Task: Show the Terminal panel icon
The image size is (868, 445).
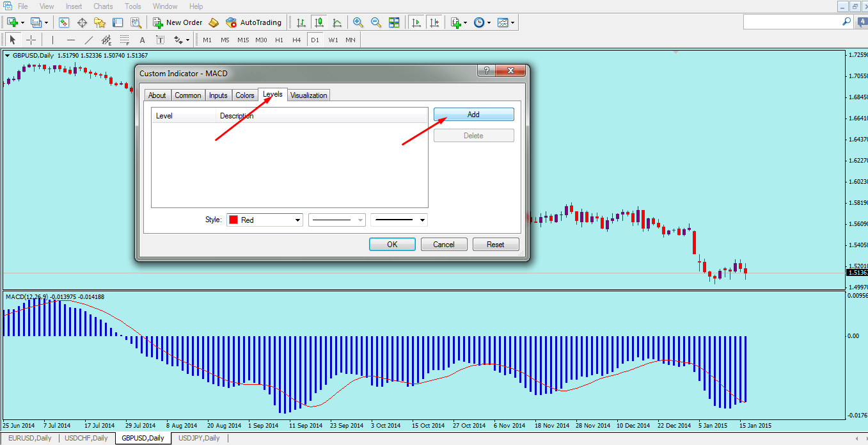Action: (118, 22)
